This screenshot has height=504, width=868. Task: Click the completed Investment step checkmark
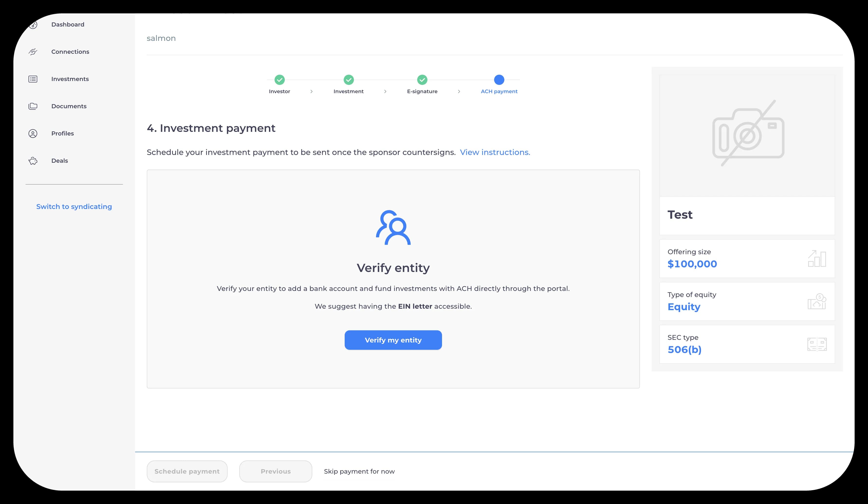pyautogui.click(x=349, y=80)
